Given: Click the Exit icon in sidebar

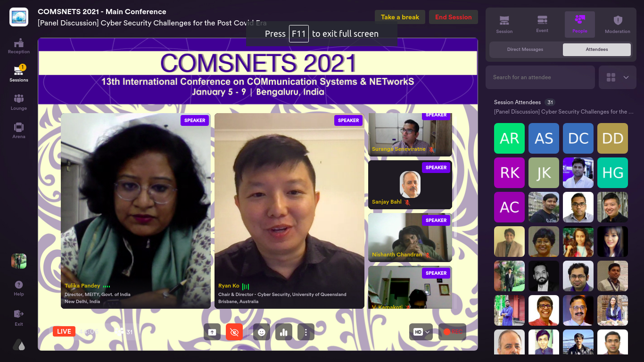Looking at the screenshot, I should (19, 317).
